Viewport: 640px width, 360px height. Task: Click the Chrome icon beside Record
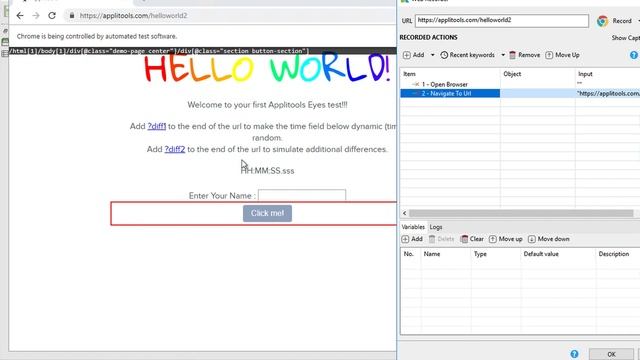pos(602,21)
